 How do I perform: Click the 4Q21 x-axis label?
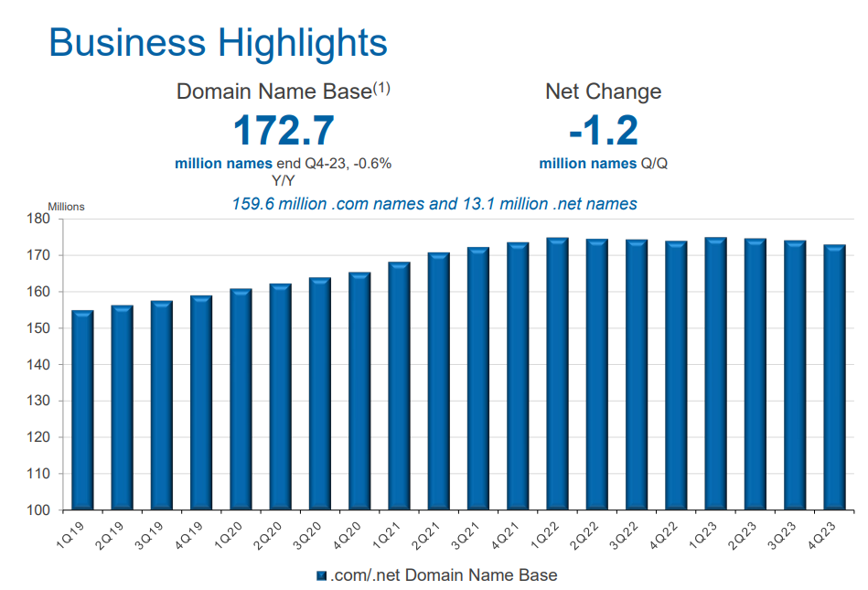pyautogui.click(x=506, y=535)
